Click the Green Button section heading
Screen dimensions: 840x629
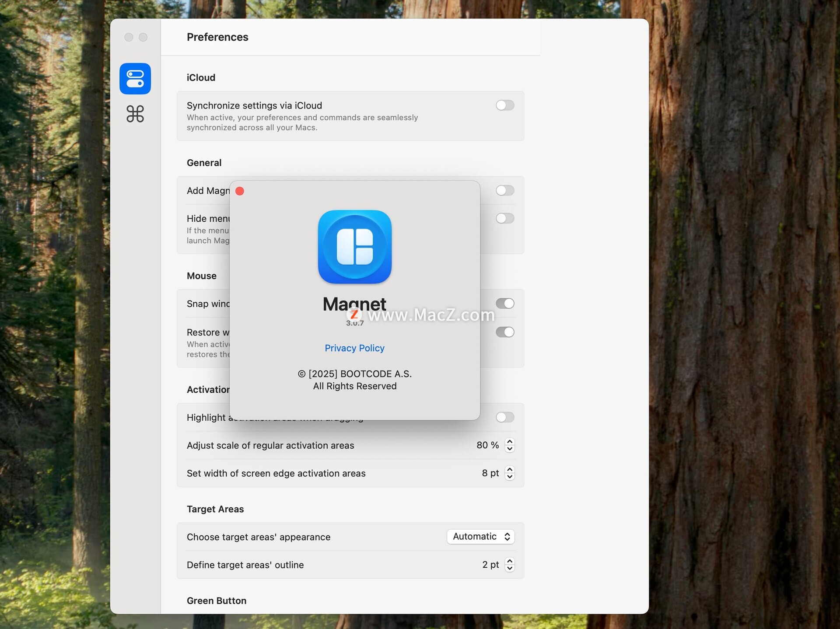[x=217, y=601]
